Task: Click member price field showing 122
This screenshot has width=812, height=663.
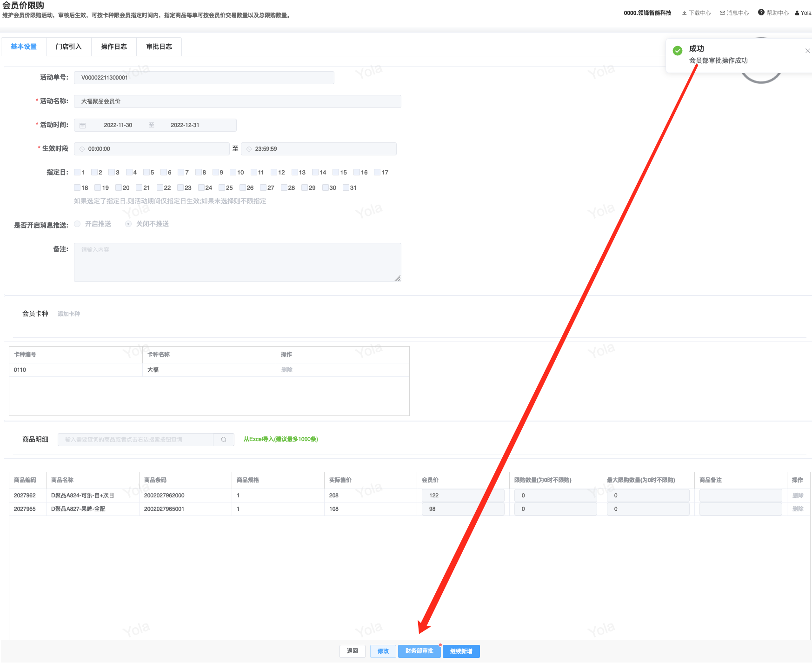Action: click(463, 496)
